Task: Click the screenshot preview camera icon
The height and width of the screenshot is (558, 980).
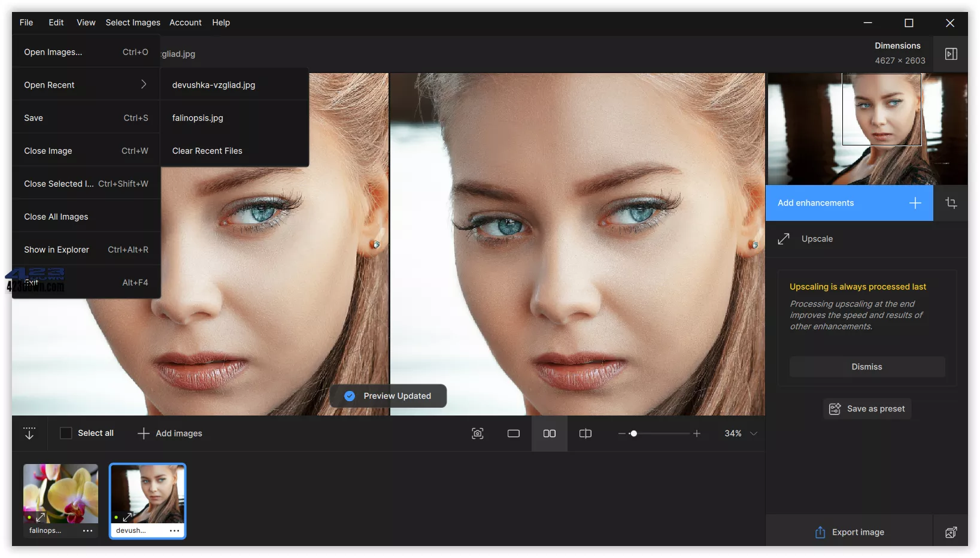Action: (x=477, y=433)
